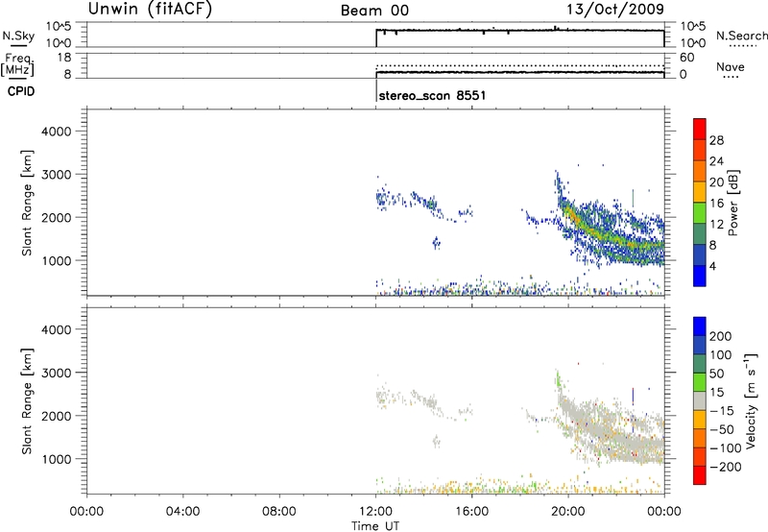Click the '60' right axis label of frequency panel
Screen dimensions: 768x532
(x=686, y=58)
